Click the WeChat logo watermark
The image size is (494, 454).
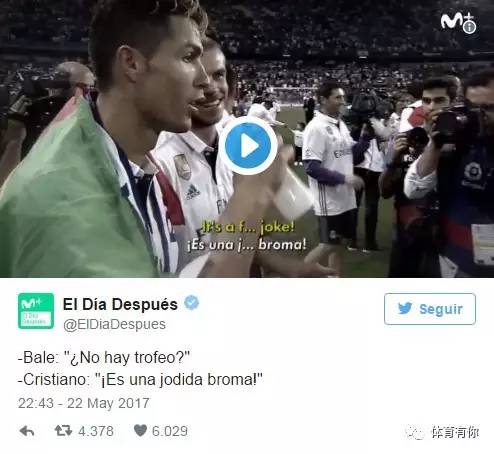415,433
